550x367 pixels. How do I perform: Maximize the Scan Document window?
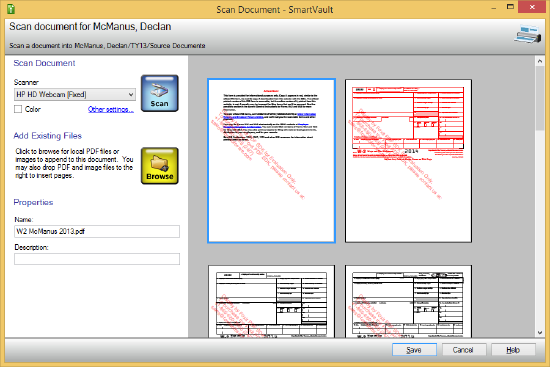pos(510,7)
